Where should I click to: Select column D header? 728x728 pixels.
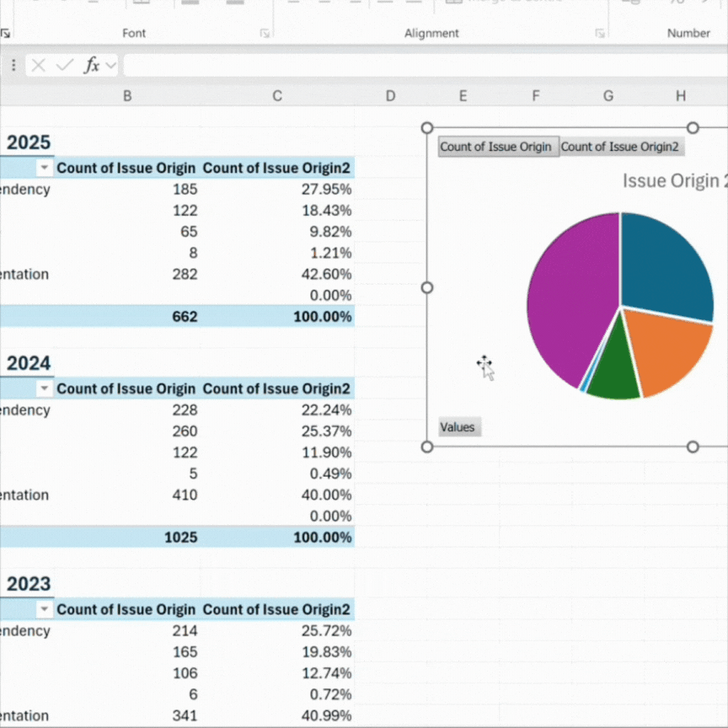[390, 96]
